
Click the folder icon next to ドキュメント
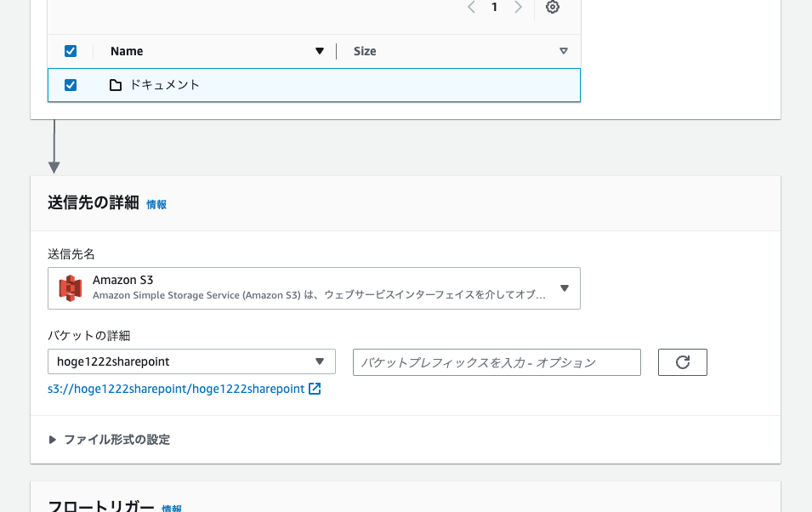116,84
